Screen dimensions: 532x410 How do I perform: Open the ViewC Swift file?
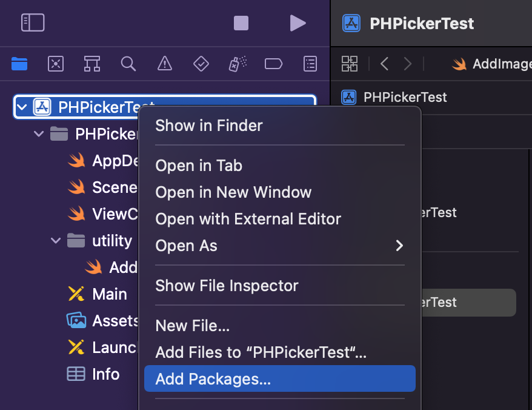(x=102, y=214)
